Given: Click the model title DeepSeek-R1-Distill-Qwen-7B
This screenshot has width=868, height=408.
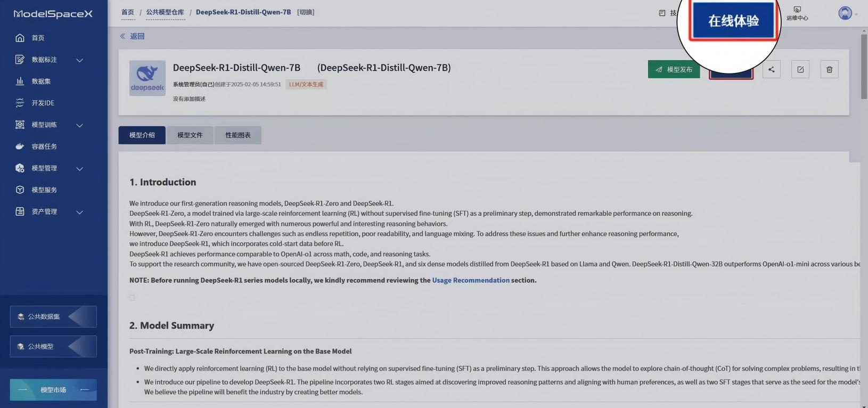Looking at the screenshot, I should [237, 68].
